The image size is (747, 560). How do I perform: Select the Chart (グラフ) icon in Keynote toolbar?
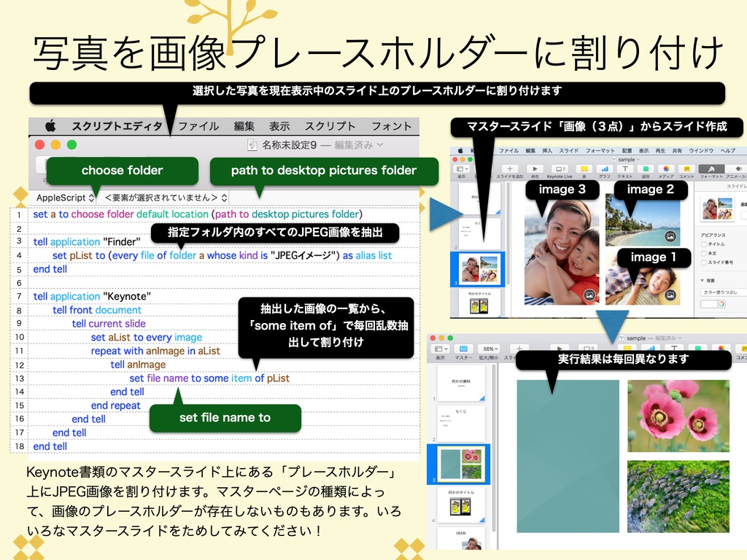pyautogui.click(x=605, y=168)
